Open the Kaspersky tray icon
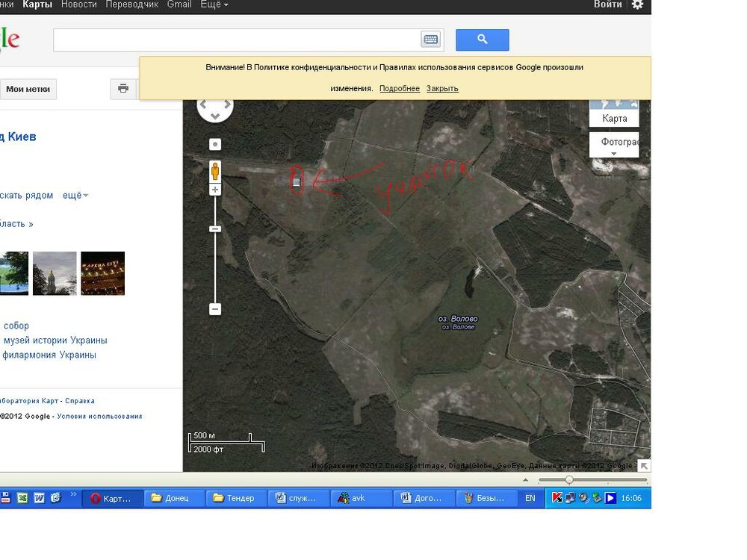This screenshot has height=560, width=747. [557, 498]
